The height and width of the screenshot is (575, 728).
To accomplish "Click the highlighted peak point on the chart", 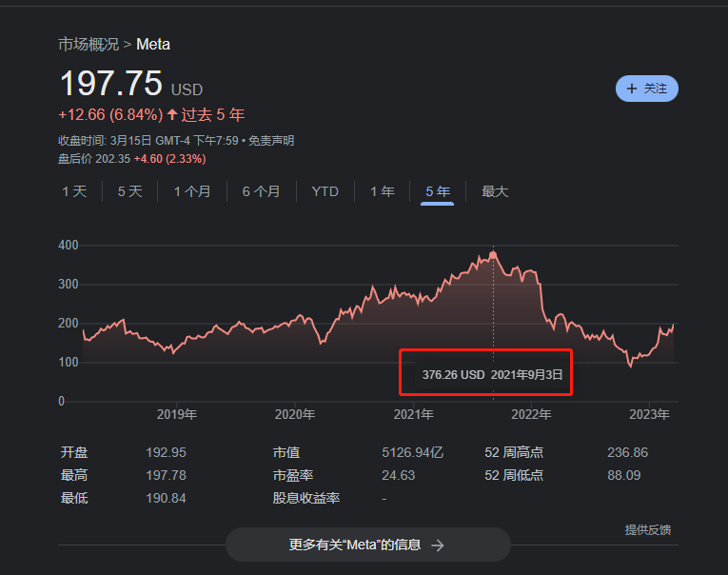I will [x=493, y=255].
